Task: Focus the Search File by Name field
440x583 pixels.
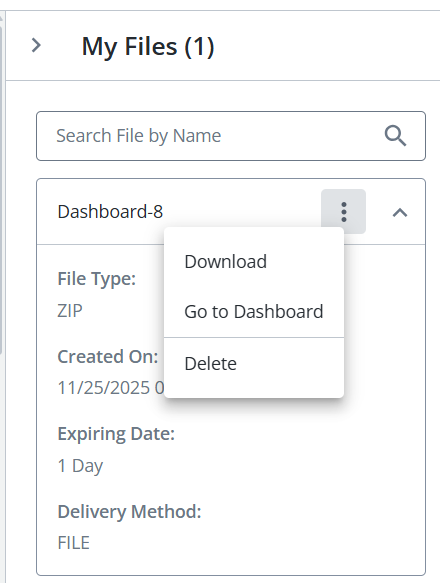Action: tap(231, 136)
